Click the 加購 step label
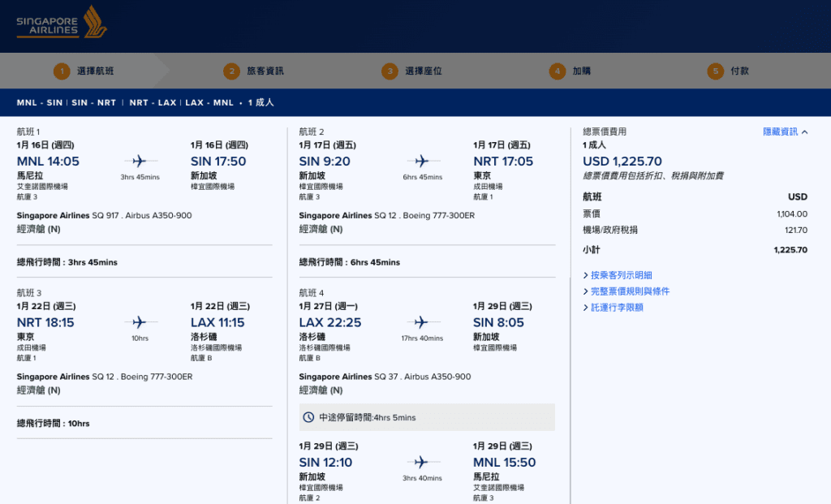 581,71
